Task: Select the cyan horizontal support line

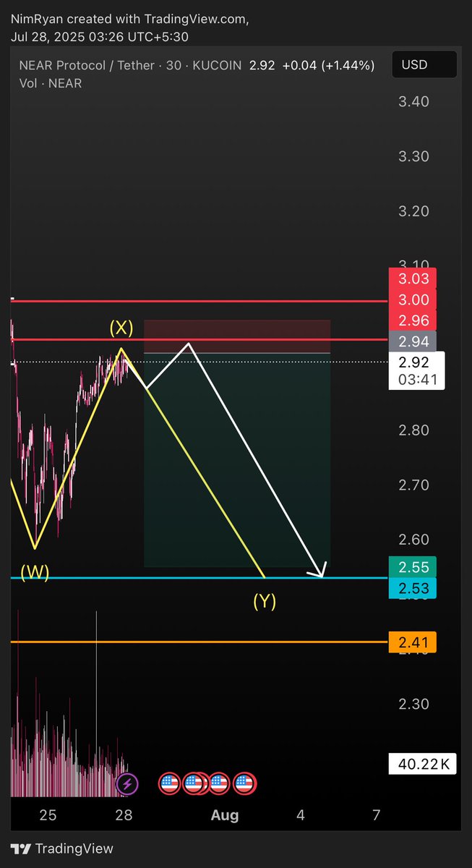Action: tap(199, 578)
